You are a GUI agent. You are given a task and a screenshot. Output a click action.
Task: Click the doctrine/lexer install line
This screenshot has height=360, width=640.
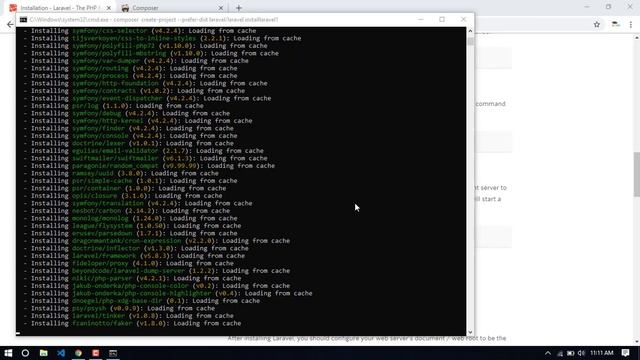point(129,143)
